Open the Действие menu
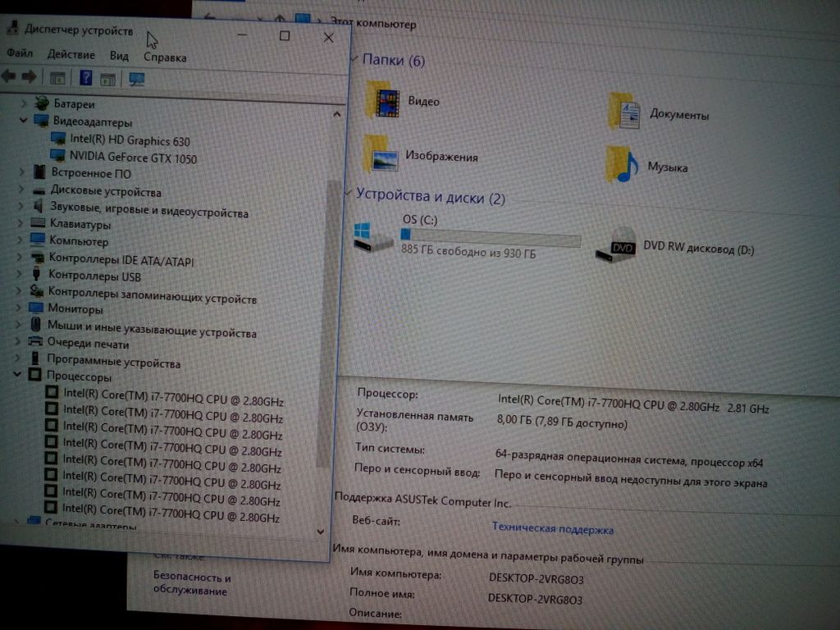 pos(71,55)
